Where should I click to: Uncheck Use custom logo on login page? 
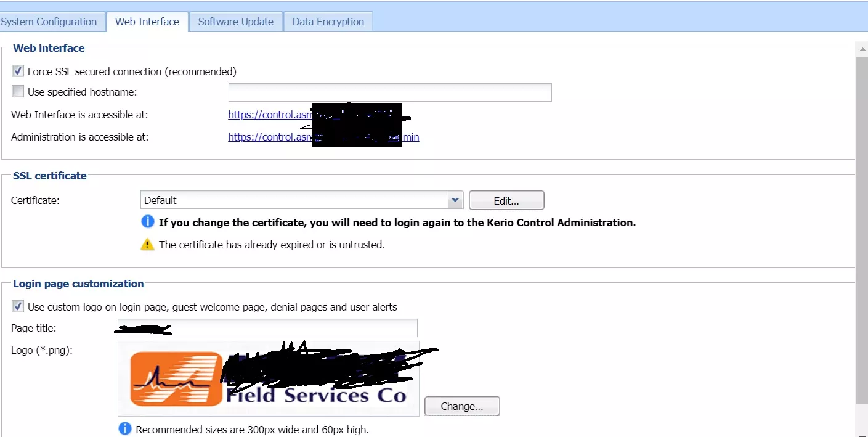point(18,306)
